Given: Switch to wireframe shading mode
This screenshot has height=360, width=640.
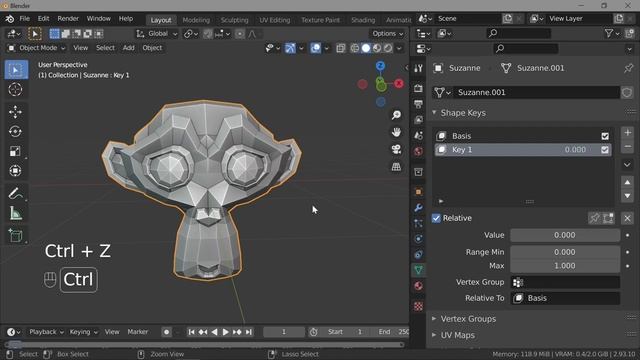Looking at the screenshot, I should click(355, 48).
